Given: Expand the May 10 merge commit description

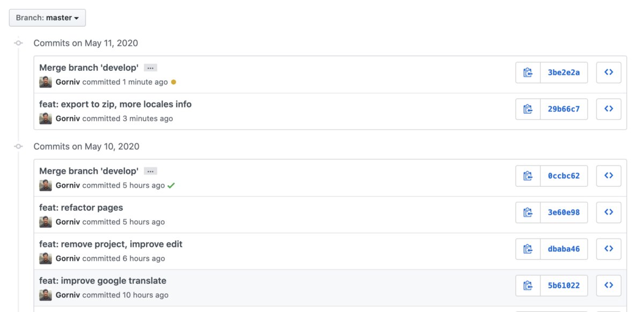Looking at the screenshot, I should (x=150, y=171).
